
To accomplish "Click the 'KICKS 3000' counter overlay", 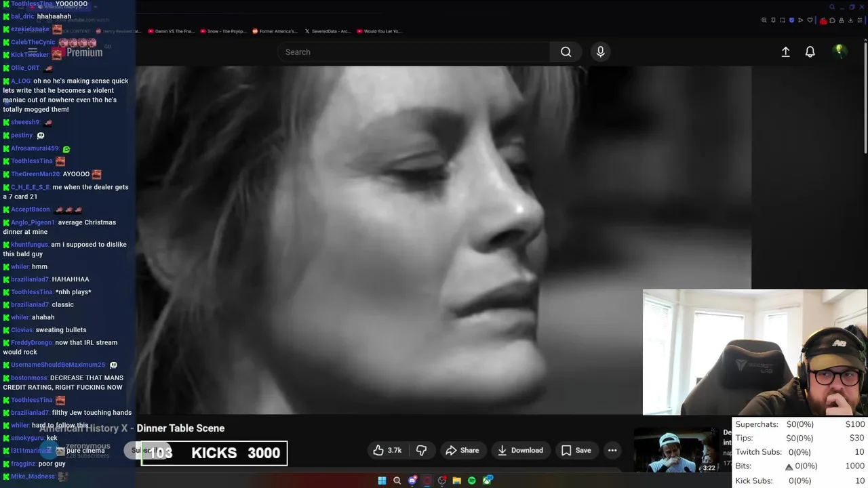I will tap(214, 453).
